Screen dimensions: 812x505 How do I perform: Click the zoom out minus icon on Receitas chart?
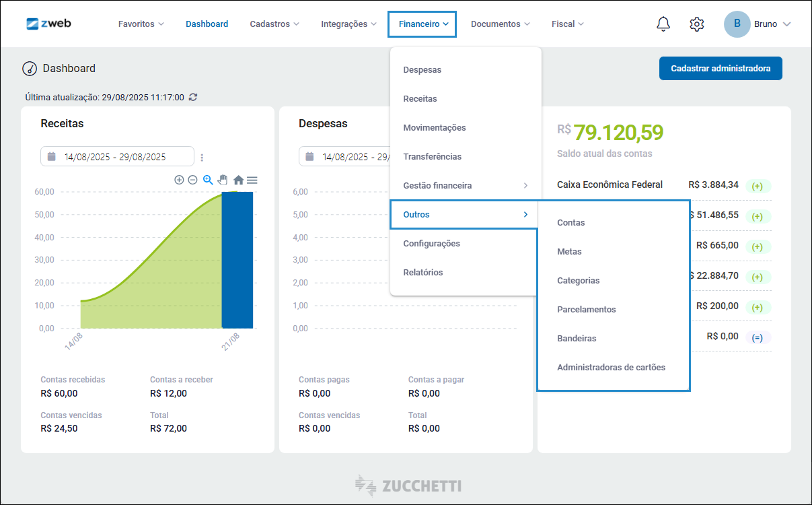[x=192, y=180]
